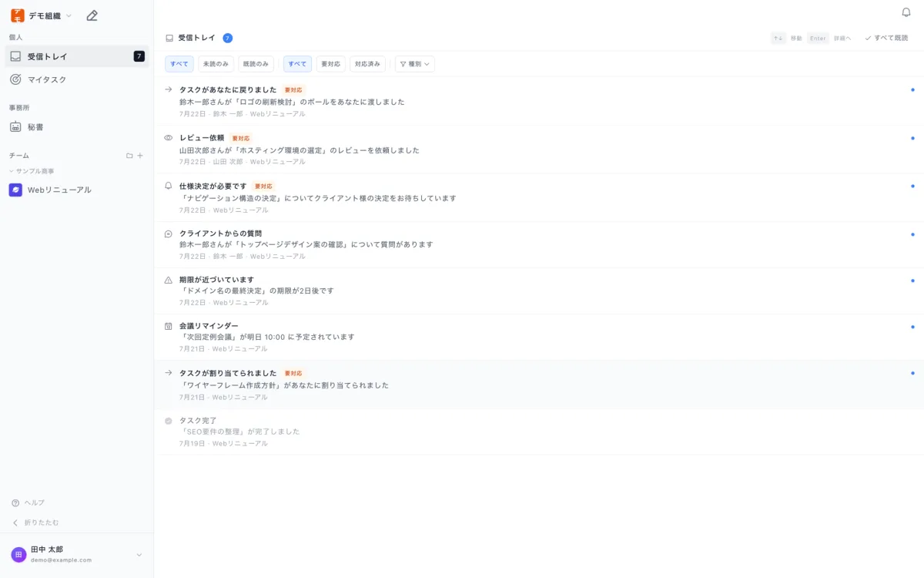Click calendar icon of 会議リマインダー

coord(169,326)
